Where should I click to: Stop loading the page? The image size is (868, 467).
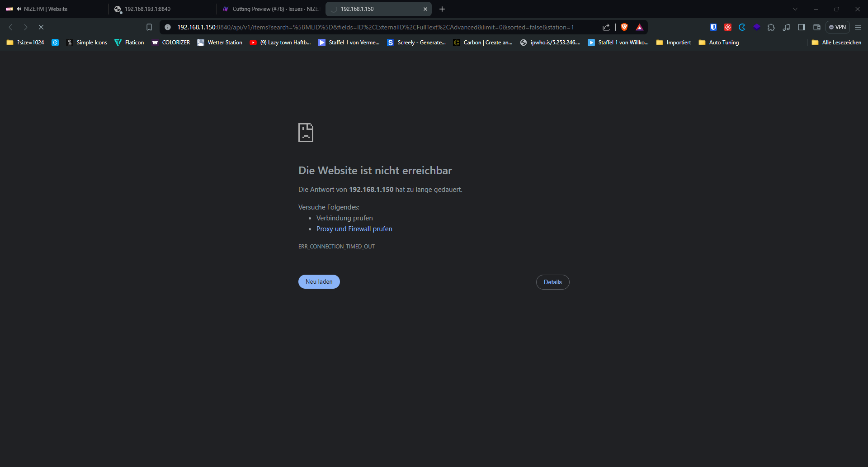click(x=41, y=27)
